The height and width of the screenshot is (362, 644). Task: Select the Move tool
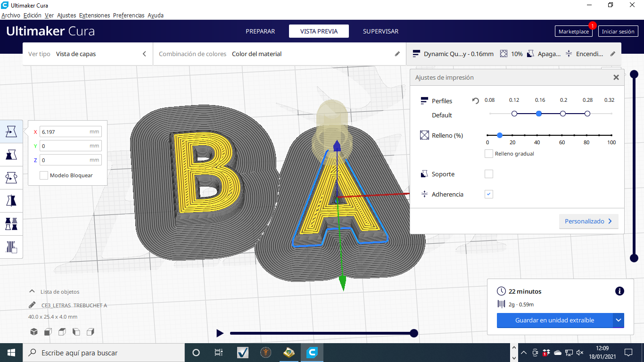(x=11, y=132)
